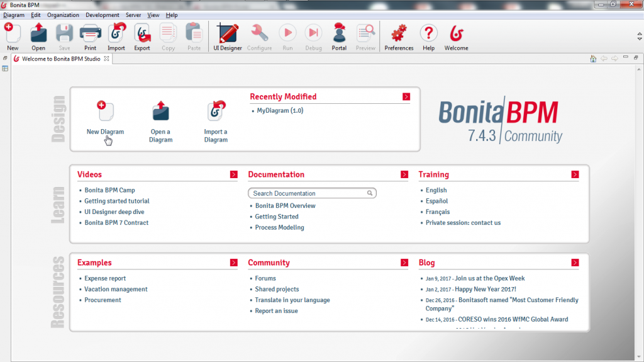Click the navigate back arrow icon
This screenshot has width=644, height=362.
(604, 59)
